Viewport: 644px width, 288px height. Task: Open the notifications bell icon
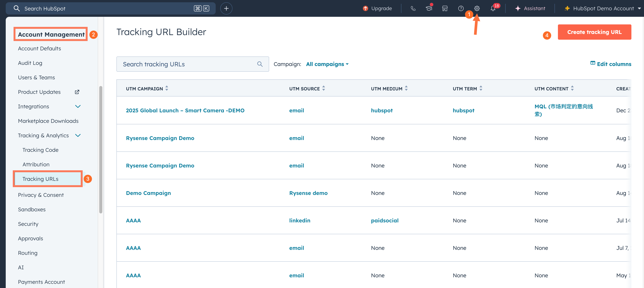493,9
